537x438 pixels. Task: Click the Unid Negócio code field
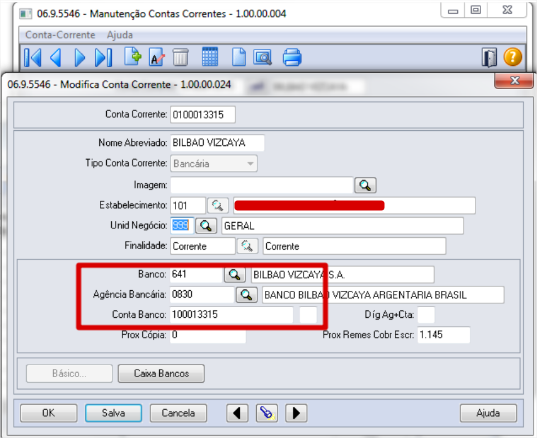coord(182,226)
